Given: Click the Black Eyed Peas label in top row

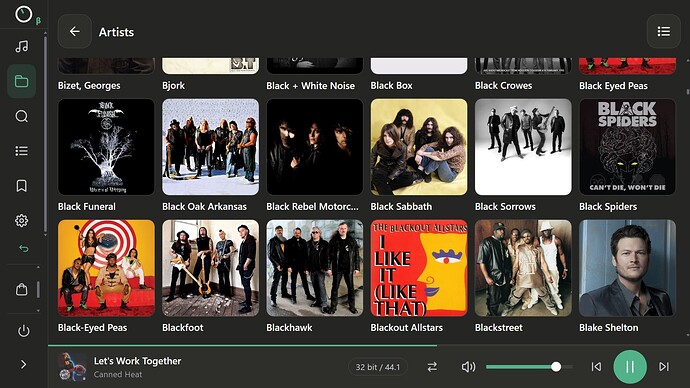Looking at the screenshot, I should click(613, 86).
